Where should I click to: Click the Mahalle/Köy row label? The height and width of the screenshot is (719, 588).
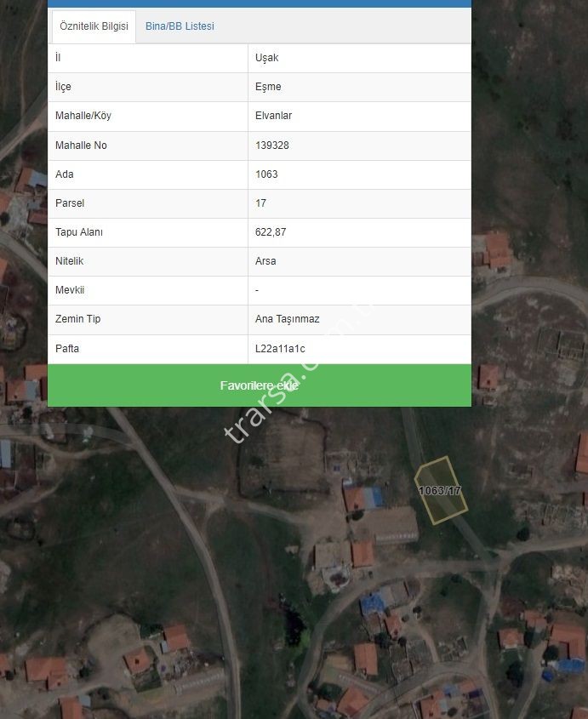(83, 116)
